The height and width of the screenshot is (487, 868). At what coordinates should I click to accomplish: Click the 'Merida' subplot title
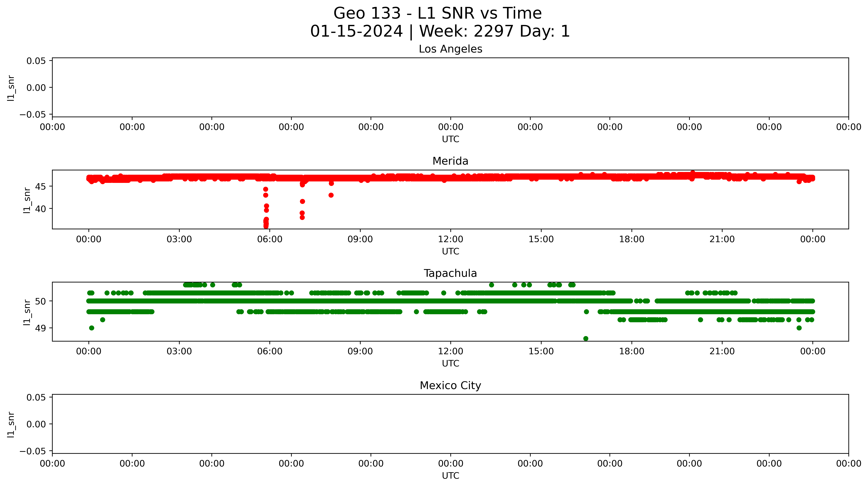[x=451, y=161]
